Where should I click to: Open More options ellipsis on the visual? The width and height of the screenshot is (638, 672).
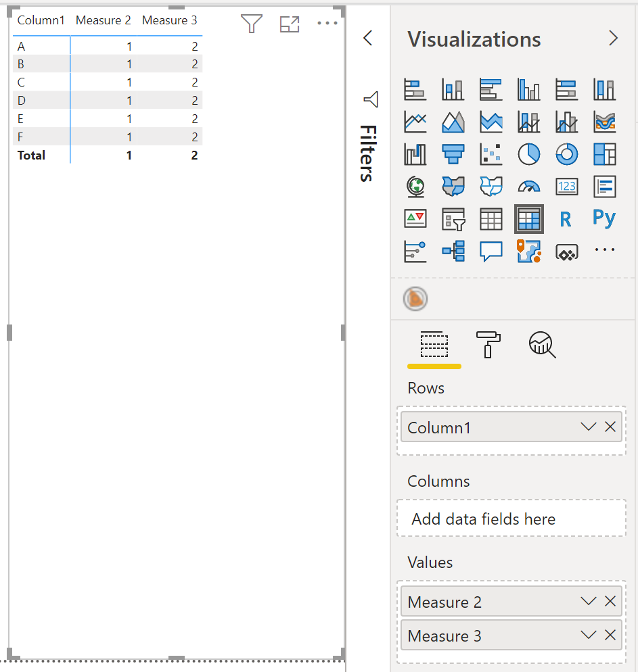coord(327,23)
